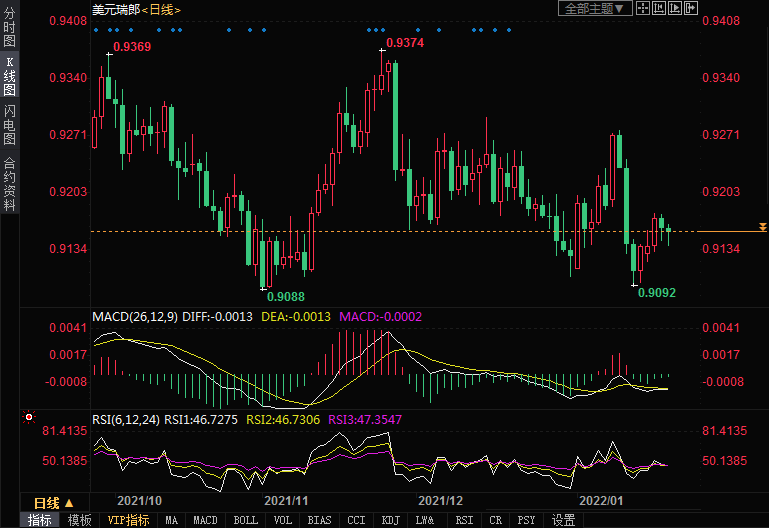Image resolution: width=769 pixels, height=528 pixels.
Task: Click the exit arrow icon in top toolbar
Action: point(691,8)
